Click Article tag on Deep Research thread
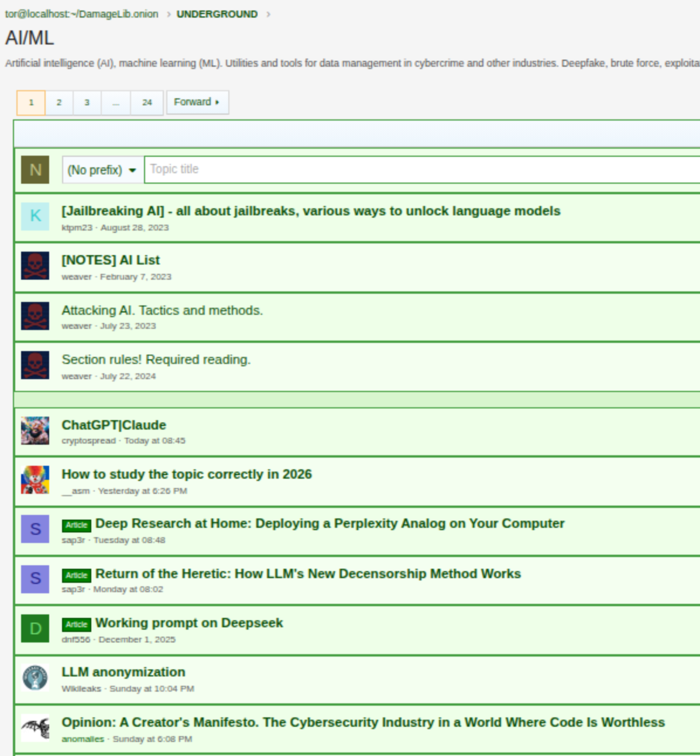The width and height of the screenshot is (700, 756). tap(77, 525)
